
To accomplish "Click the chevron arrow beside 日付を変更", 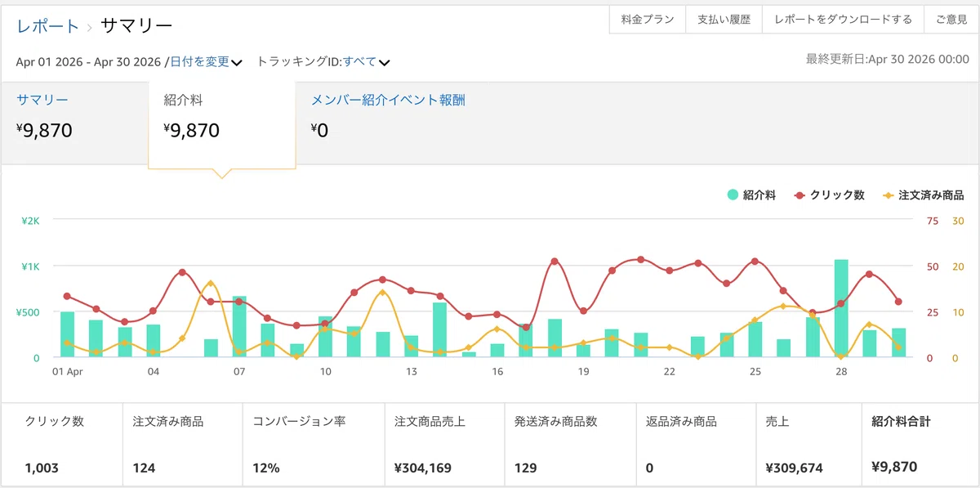I will click(x=236, y=62).
